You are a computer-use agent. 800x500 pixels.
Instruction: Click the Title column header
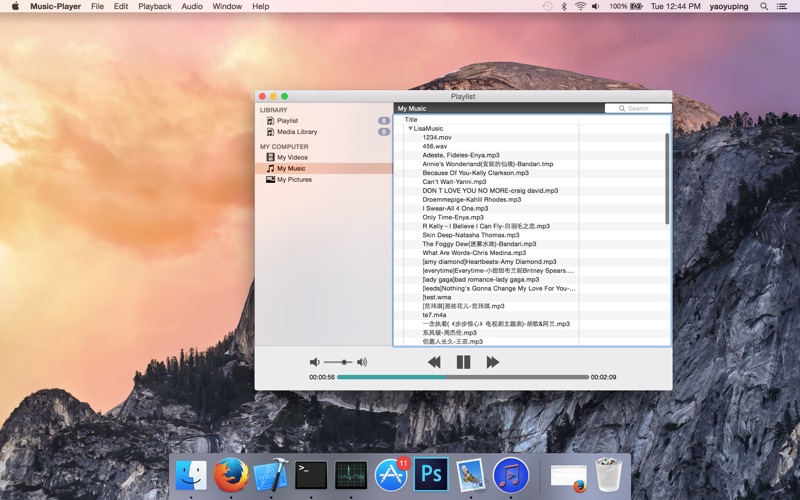coord(411,120)
